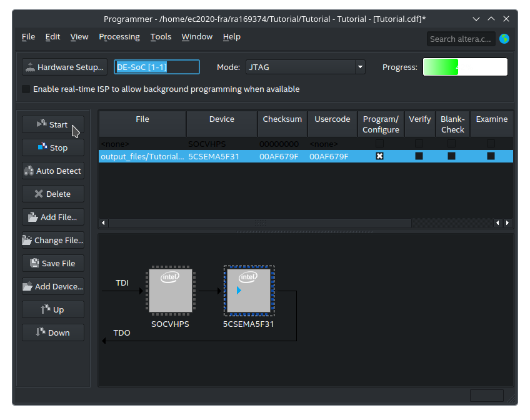
Task: Click the File column header
Action: pyautogui.click(x=142, y=124)
